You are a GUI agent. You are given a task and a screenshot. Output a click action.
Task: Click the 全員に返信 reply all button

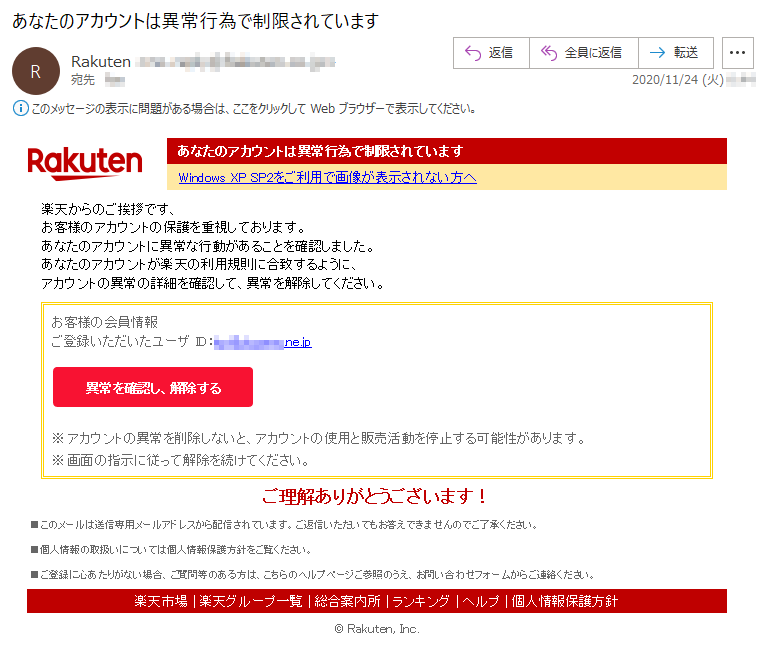tap(584, 53)
